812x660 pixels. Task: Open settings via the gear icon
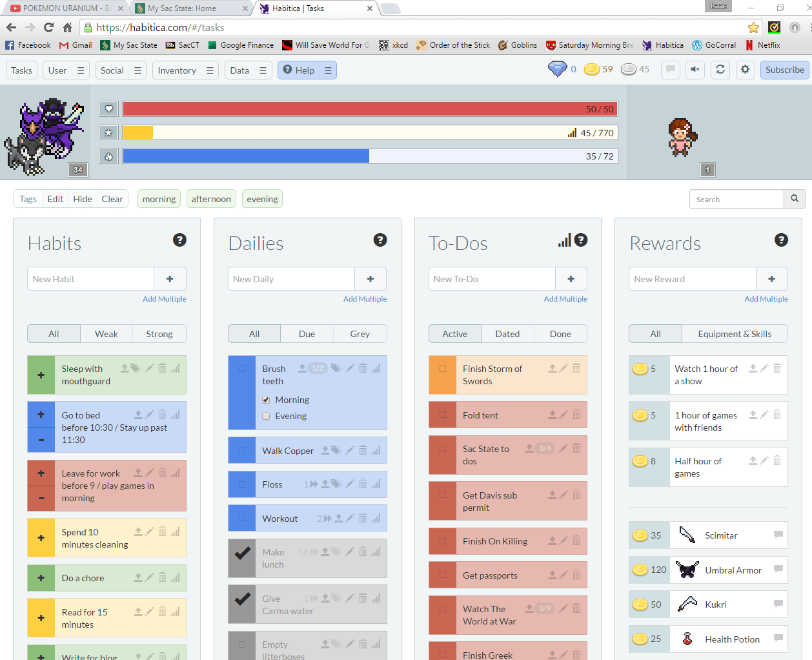point(745,70)
